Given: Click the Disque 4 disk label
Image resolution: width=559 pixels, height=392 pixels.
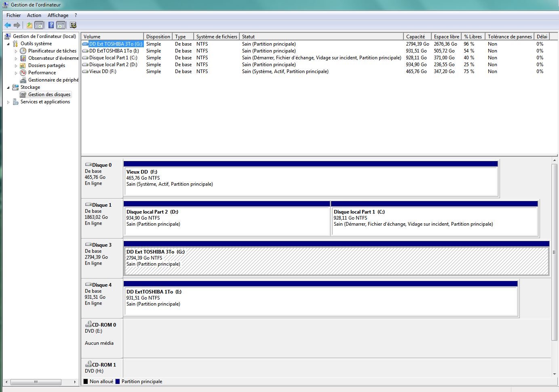Looking at the screenshot, I should (102, 285).
